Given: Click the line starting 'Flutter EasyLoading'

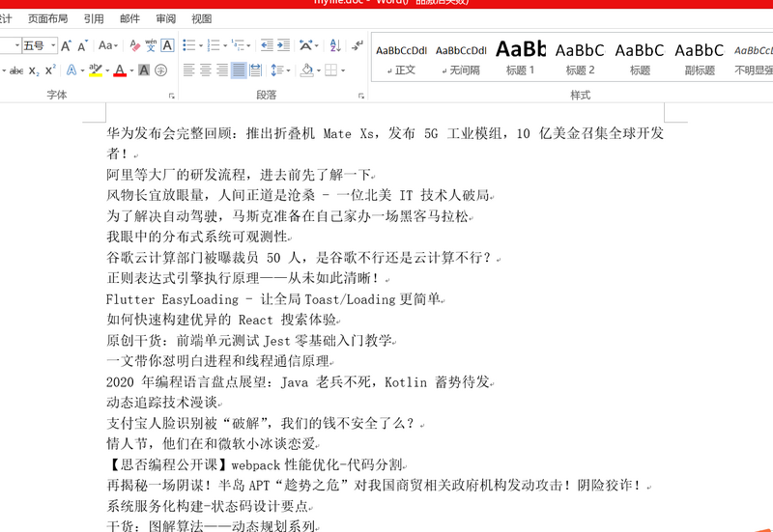Looking at the screenshot, I should [x=273, y=299].
